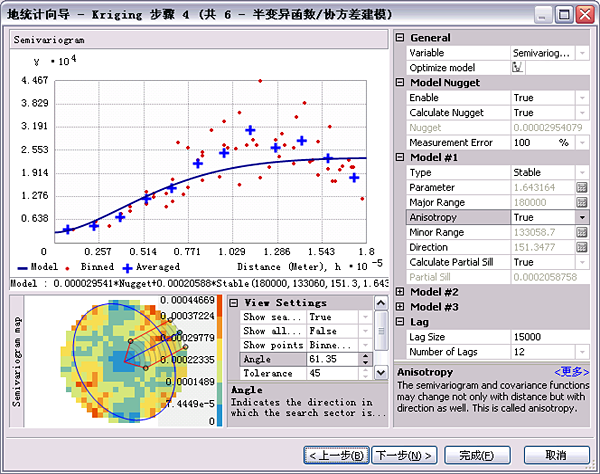Open Number of Lags dropdown
The width and height of the screenshot is (600, 474).
[581, 352]
